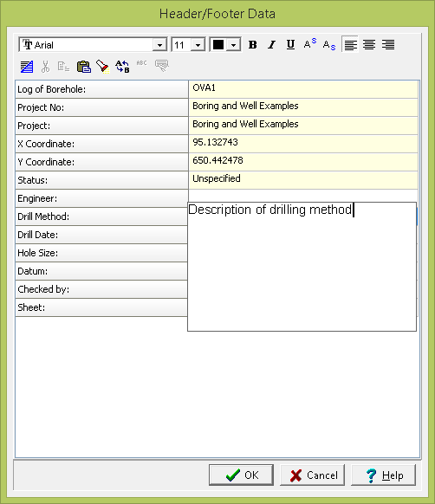This screenshot has height=504, width=435.
Task: Confirm with the OK button
Action: tap(241, 475)
